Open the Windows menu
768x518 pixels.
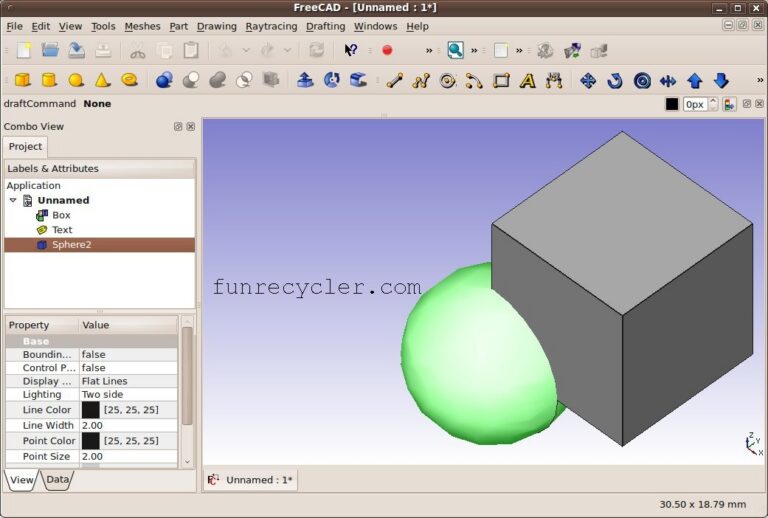(376, 26)
